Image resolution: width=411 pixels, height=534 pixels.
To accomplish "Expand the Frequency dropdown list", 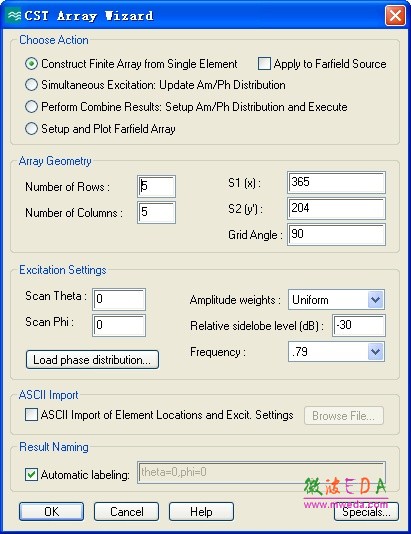I will [x=376, y=351].
